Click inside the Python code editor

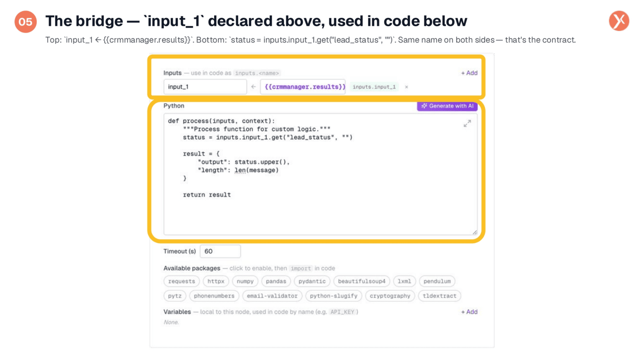pyautogui.click(x=320, y=174)
